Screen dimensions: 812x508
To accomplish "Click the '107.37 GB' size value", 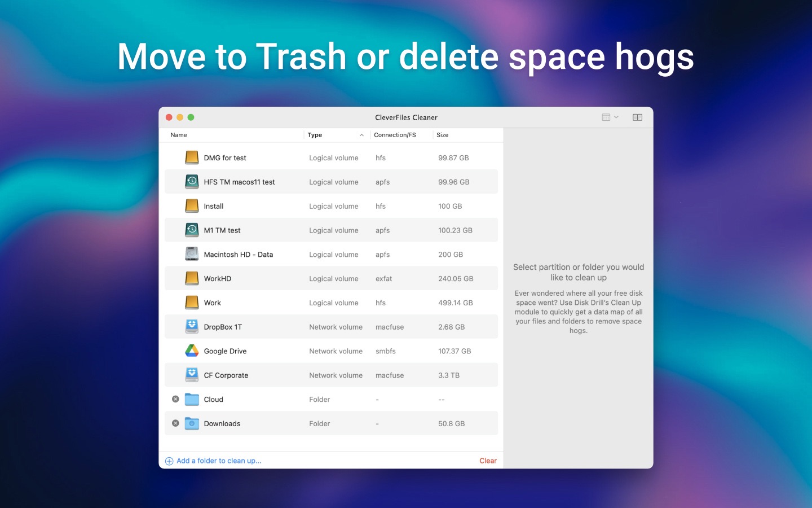I will click(x=454, y=351).
